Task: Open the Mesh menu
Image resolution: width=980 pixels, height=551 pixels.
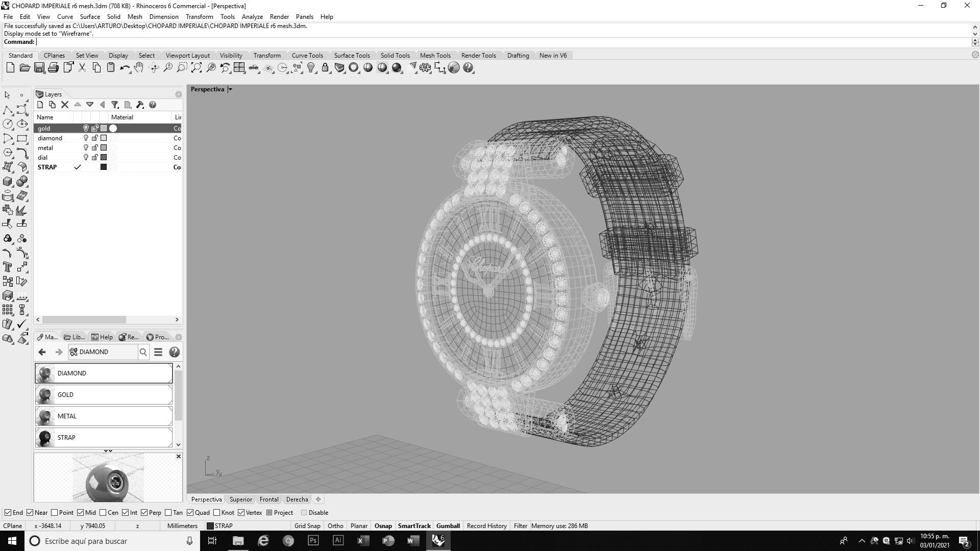Action: click(135, 17)
